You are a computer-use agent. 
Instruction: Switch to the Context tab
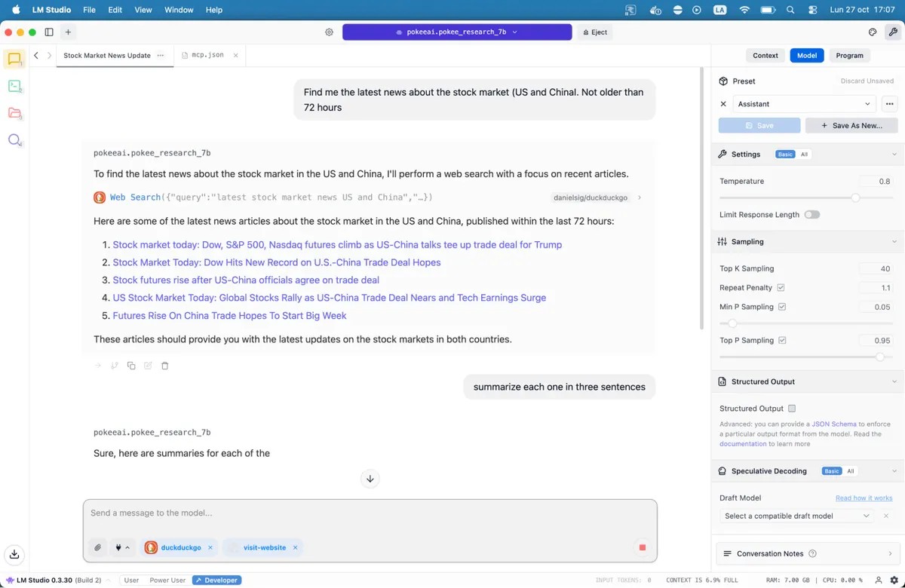[x=765, y=56]
